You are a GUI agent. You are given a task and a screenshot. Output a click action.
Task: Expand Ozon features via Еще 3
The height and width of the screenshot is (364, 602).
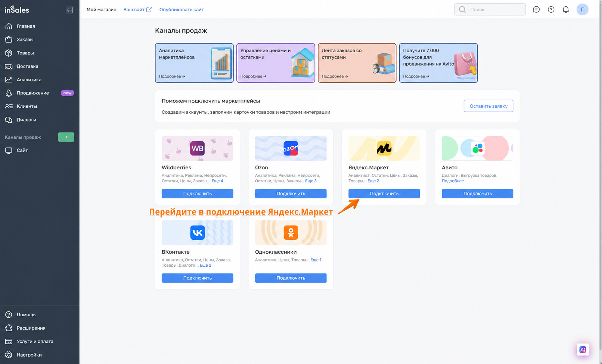311,181
